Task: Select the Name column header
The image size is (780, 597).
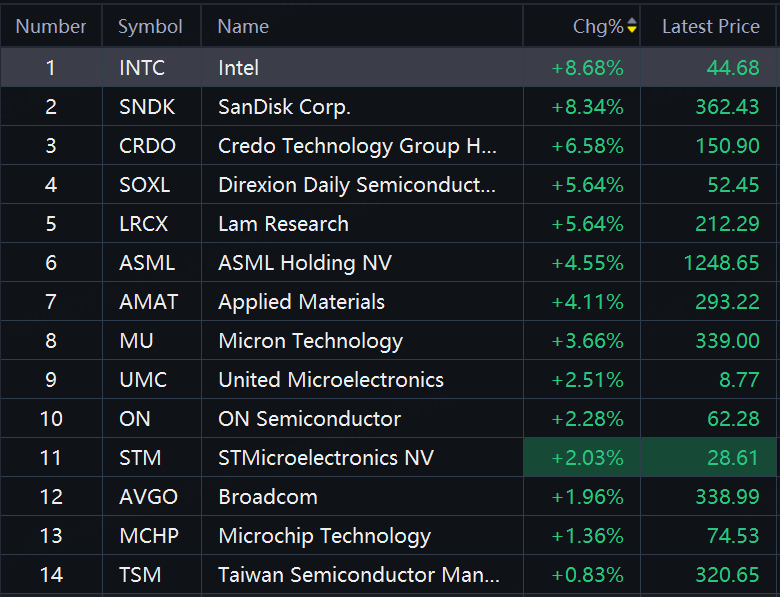Action: 243,27
